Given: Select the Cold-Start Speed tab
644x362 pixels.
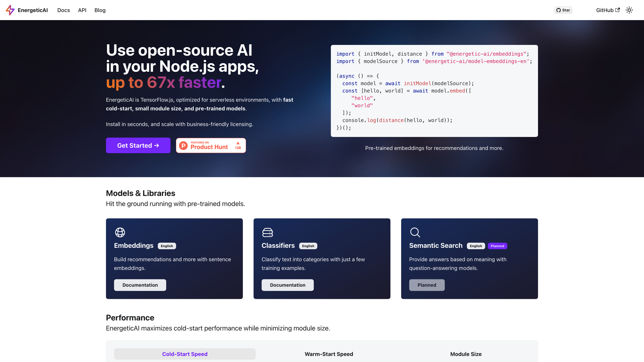Looking at the screenshot, I should pyautogui.click(x=185, y=354).
